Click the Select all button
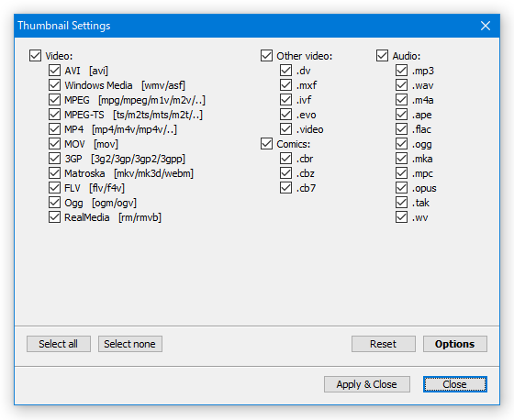The image size is (514, 420). point(59,344)
